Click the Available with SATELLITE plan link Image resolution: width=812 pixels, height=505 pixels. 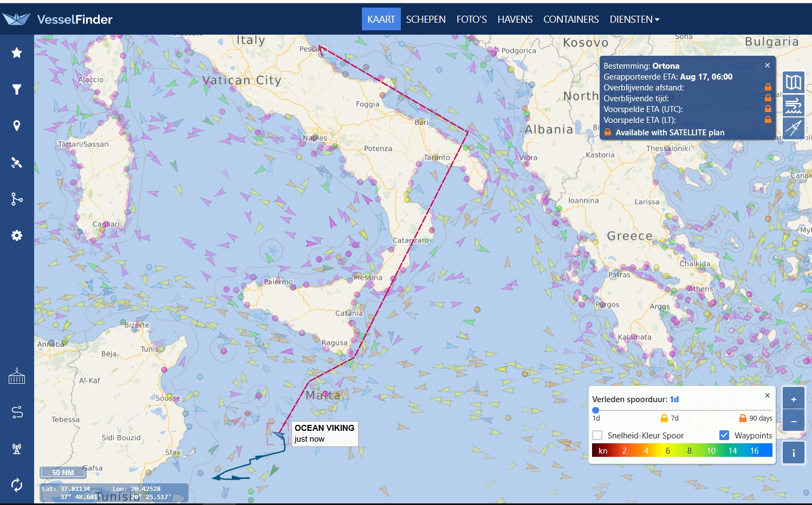coord(670,132)
